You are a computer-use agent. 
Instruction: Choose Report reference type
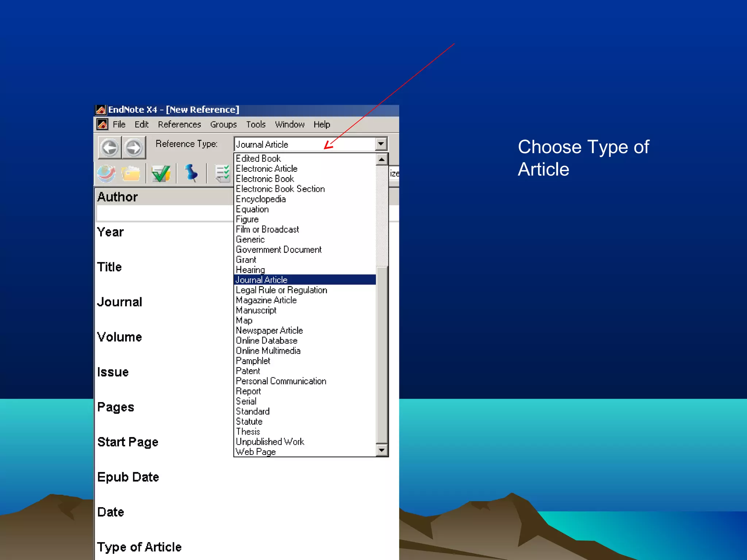305,391
